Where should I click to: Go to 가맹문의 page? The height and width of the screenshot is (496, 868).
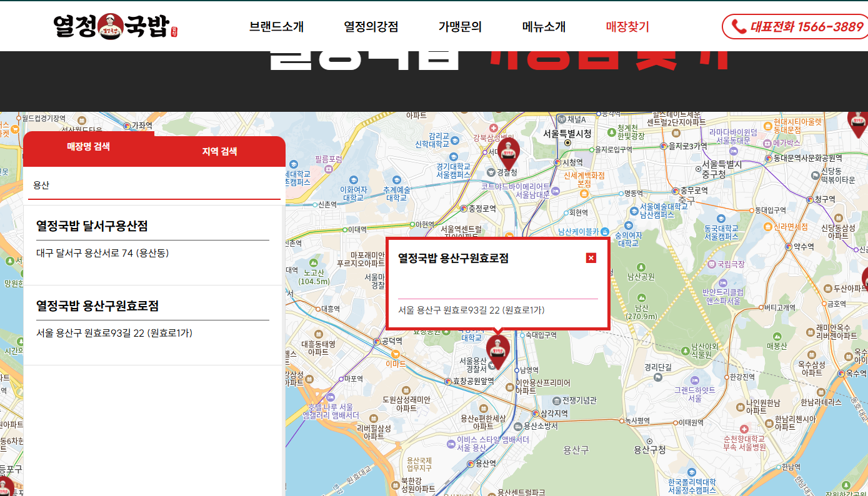(x=460, y=27)
